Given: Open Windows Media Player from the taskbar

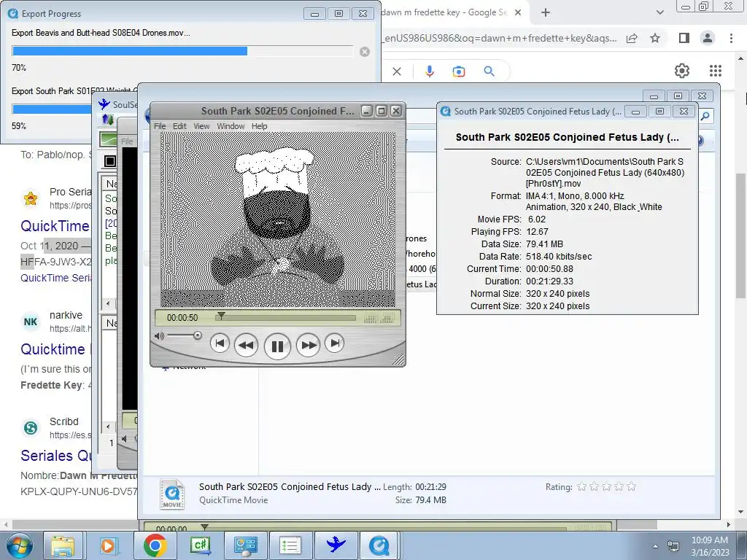Looking at the screenshot, I should coord(109,545).
